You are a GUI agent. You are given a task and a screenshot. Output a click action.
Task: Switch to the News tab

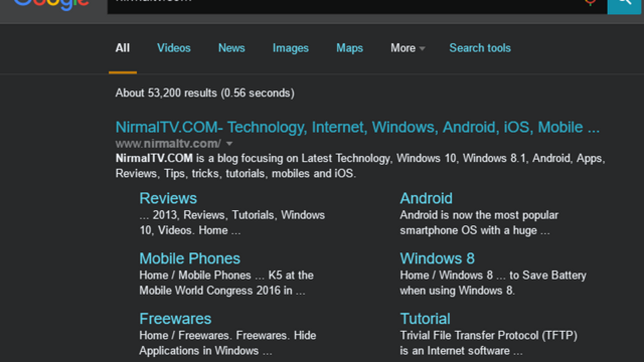[x=231, y=48]
